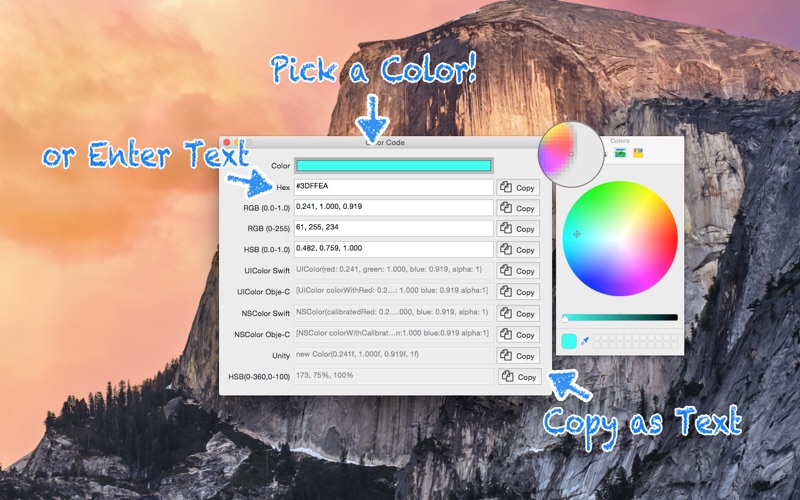The image size is (800, 500).
Task: Copy the UIColor Obje-C code
Action: click(x=518, y=292)
